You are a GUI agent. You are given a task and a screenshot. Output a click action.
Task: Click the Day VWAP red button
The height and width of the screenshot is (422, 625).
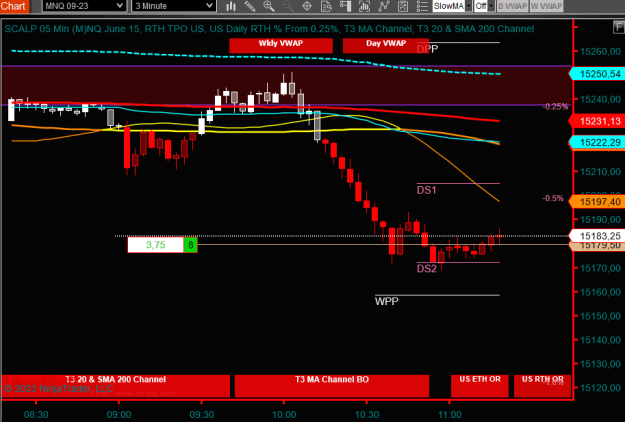tap(386, 45)
